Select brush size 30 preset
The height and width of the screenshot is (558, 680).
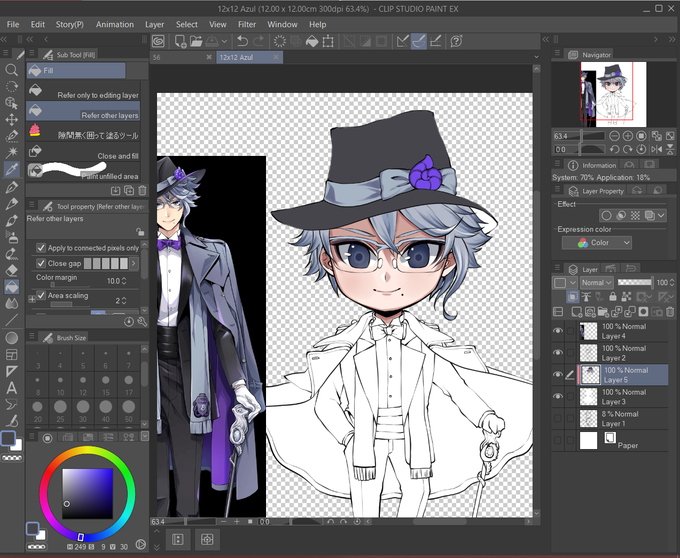coord(83,411)
